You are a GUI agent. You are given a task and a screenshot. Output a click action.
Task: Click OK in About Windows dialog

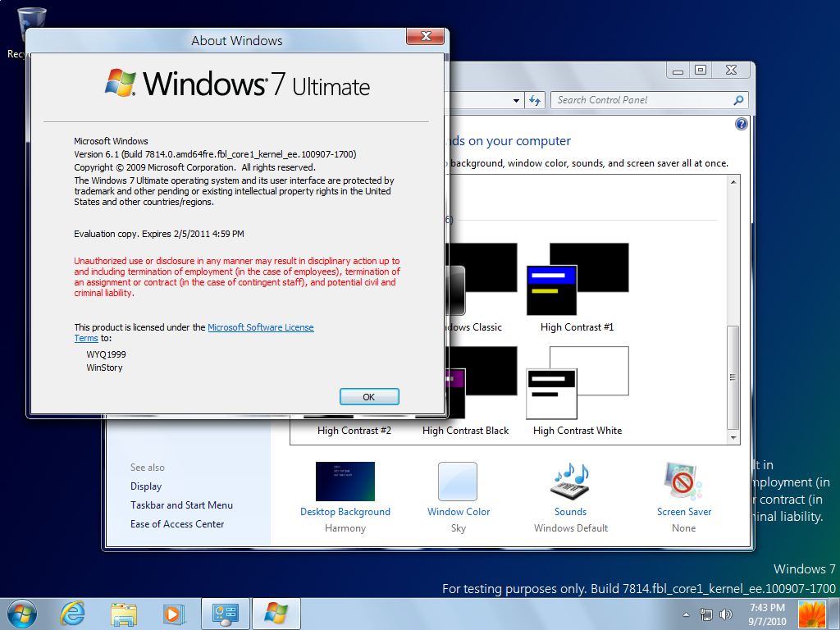click(369, 397)
